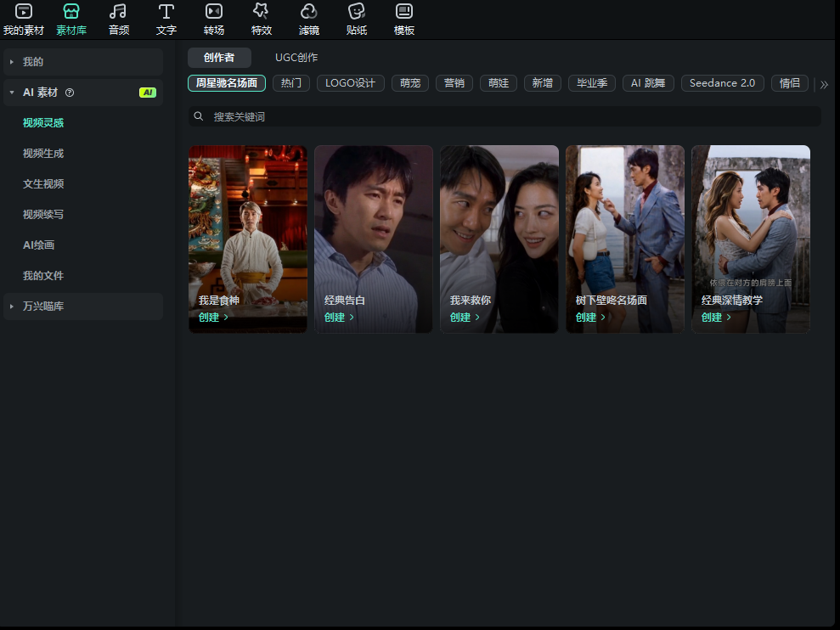Expand the 万兴喵库 sidebar section
This screenshot has height=630, width=840.
12,307
